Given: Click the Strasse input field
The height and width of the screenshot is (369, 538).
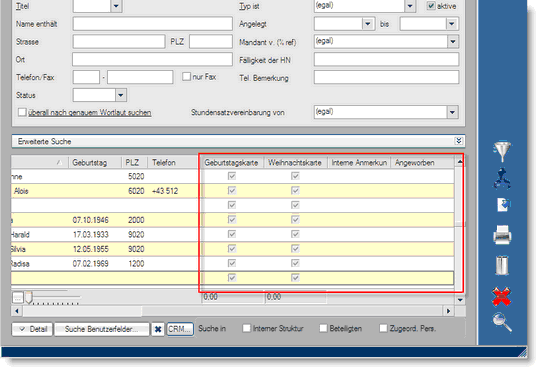Looking at the screenshot, I should pos(119,42).
